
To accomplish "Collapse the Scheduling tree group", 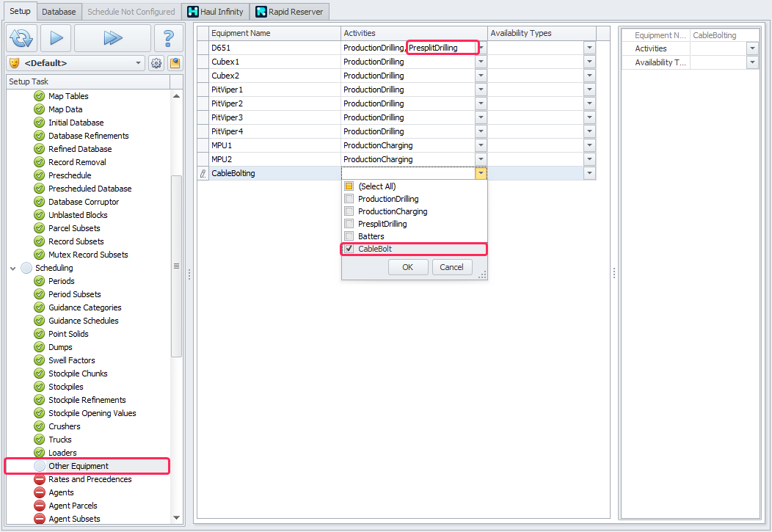I will pyautogui.click(x=12, y=269).
